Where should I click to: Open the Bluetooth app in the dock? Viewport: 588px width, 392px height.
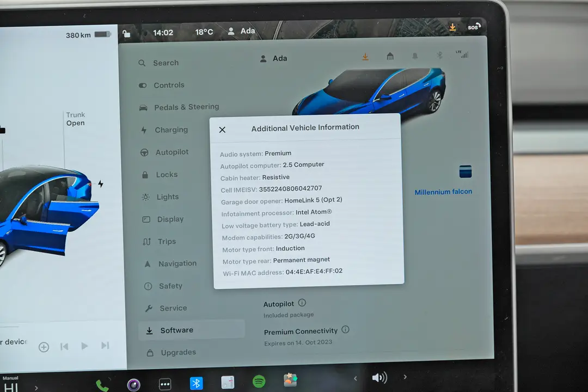(x=196, y=383)
